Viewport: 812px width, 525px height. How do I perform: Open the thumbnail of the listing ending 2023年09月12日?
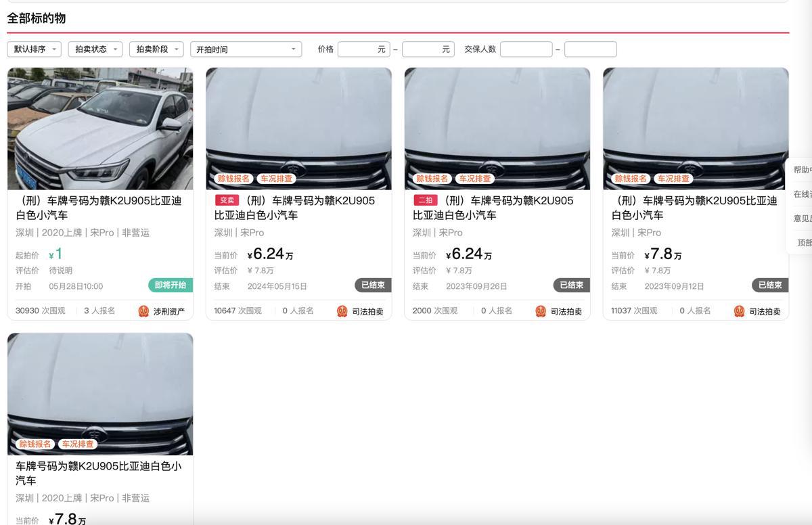click(x=696, y=129)
